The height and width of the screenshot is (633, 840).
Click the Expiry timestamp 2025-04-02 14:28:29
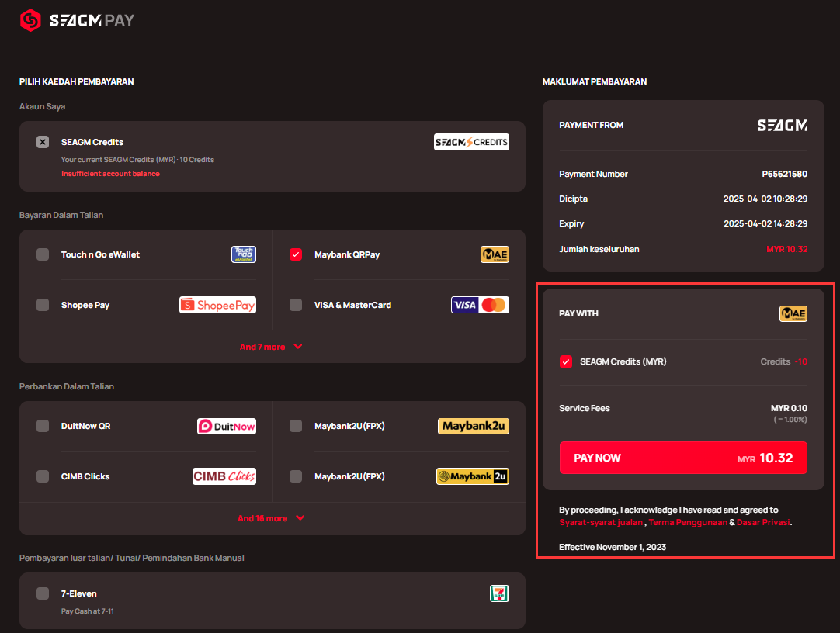click(x=765, y=223)
